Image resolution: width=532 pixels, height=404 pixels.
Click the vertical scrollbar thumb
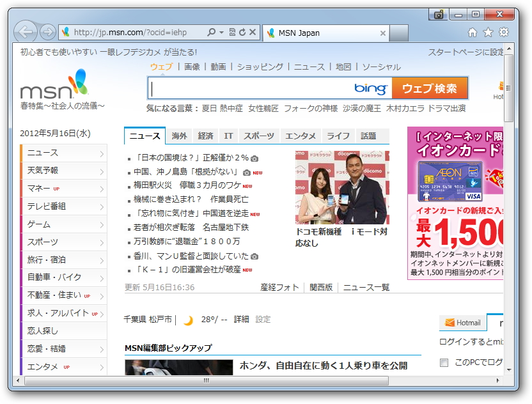(508, 88)
